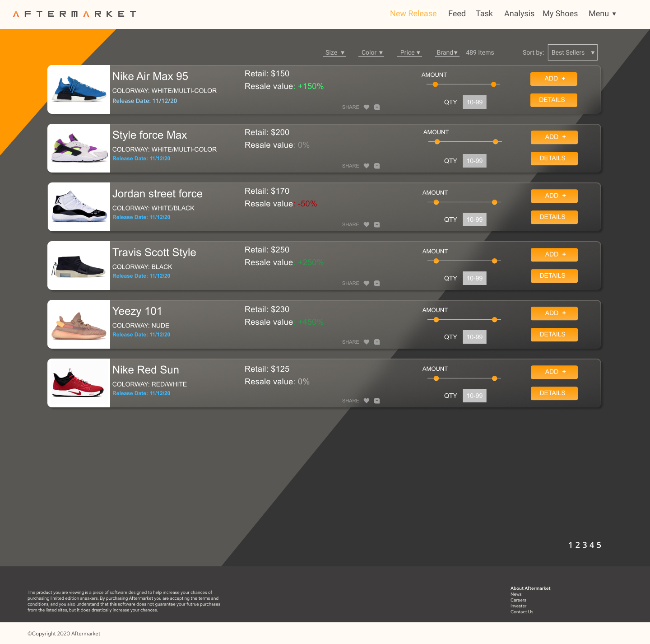The height and width of the screenshot is (644, 650).
Task: Click the bookmark icon on Nike Red Sun
Action: [x=377, y=401]
